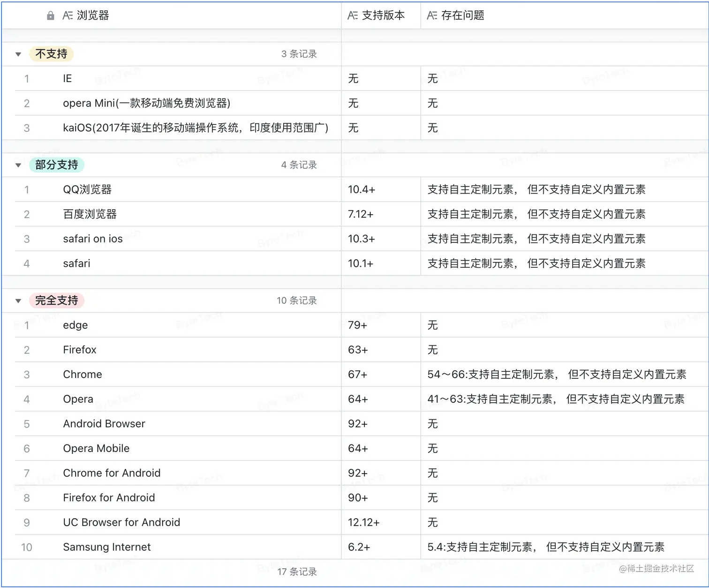Click the lock icon in the 浏览器 header

[x=51, y=16]
